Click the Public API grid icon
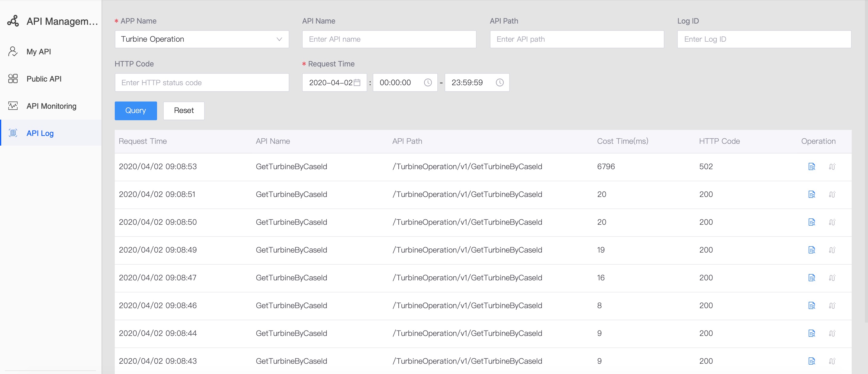The image size is (868, 374). pyautogui.click(x=13, y=79)
